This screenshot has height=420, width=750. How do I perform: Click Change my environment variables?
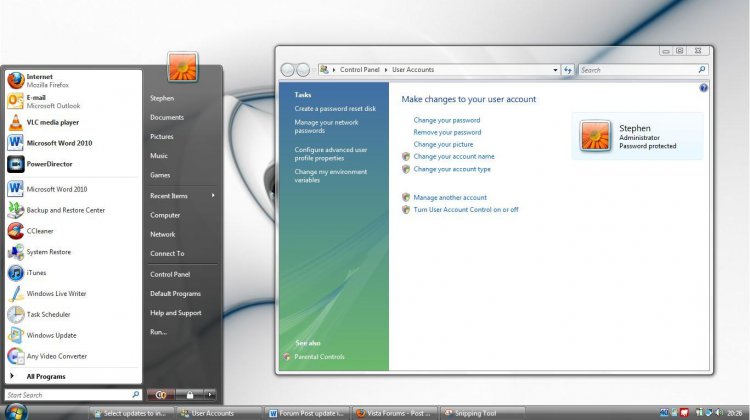pyautogui.click(x=331, y=176)
